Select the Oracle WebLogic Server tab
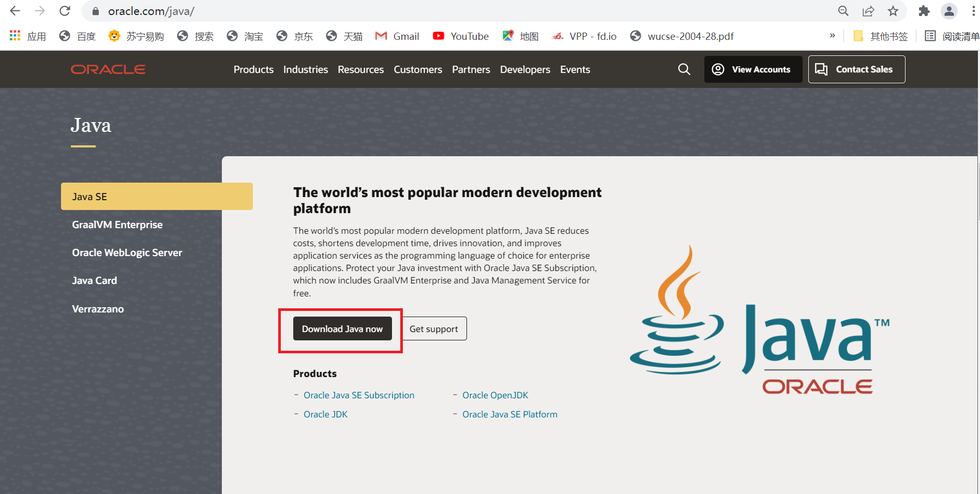The image size is (980, 494). (x=127, y=252)
